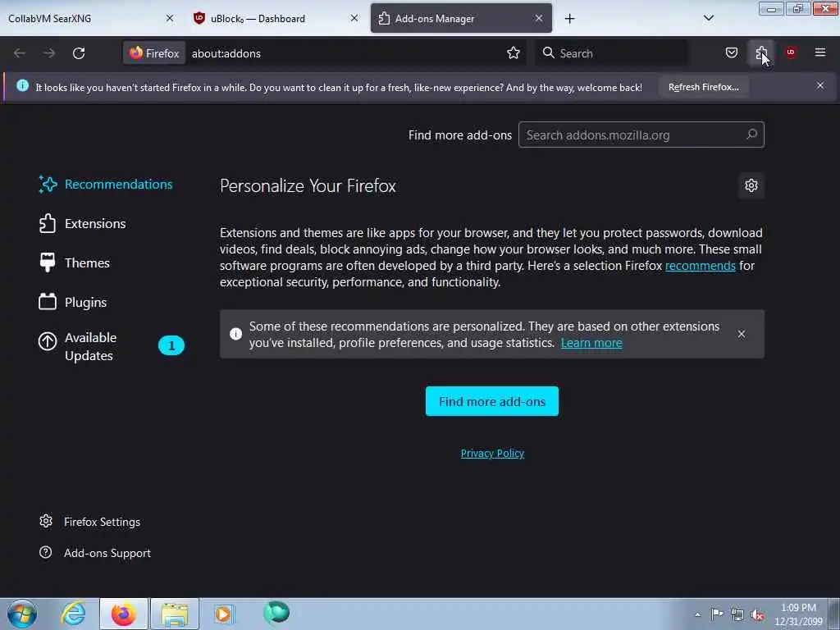
Task: Open the Available Updates category
Action: tap(112, 346)
